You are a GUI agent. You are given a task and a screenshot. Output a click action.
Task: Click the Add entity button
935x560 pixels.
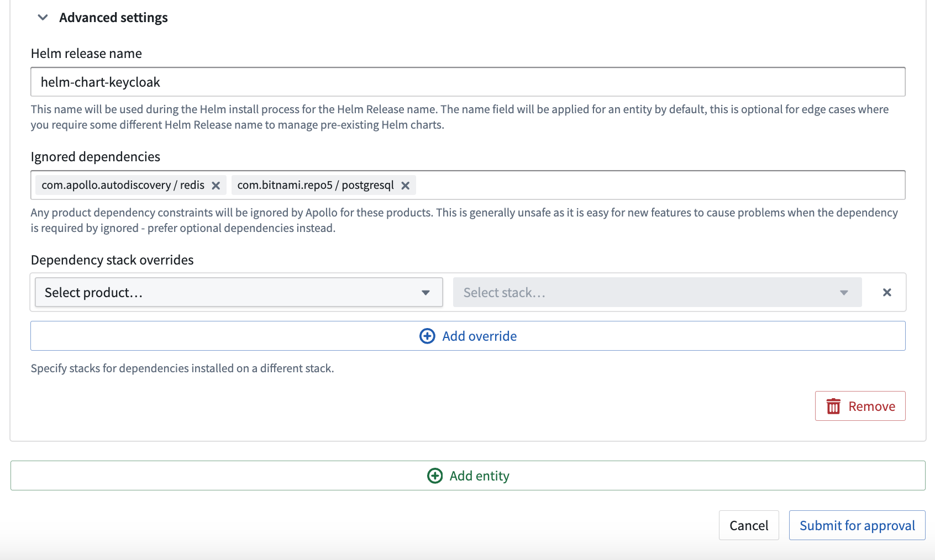point(468,476)
